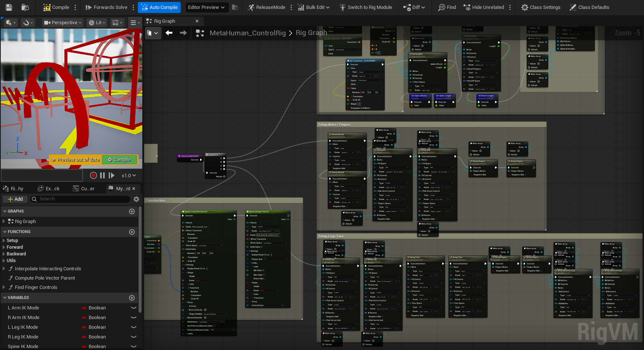This screenshot has height=350, width=644.
Task: Open Class Settings
Action: (540, 7)
